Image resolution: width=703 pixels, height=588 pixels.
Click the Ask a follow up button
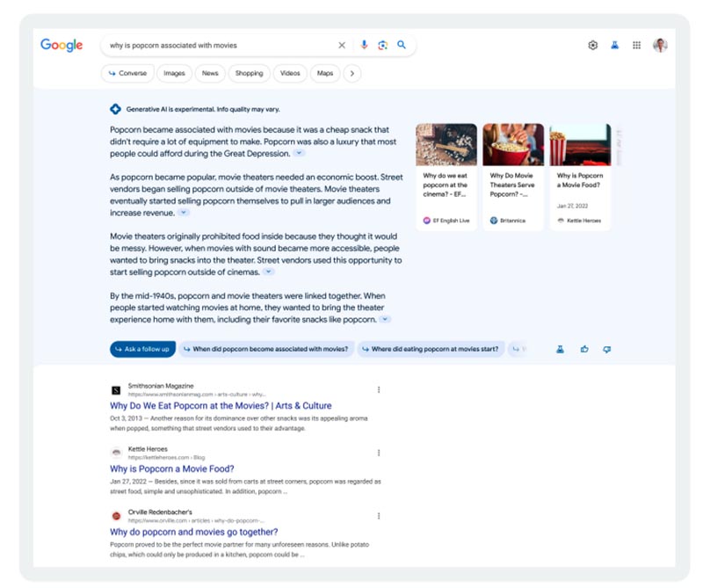[142, 349]
